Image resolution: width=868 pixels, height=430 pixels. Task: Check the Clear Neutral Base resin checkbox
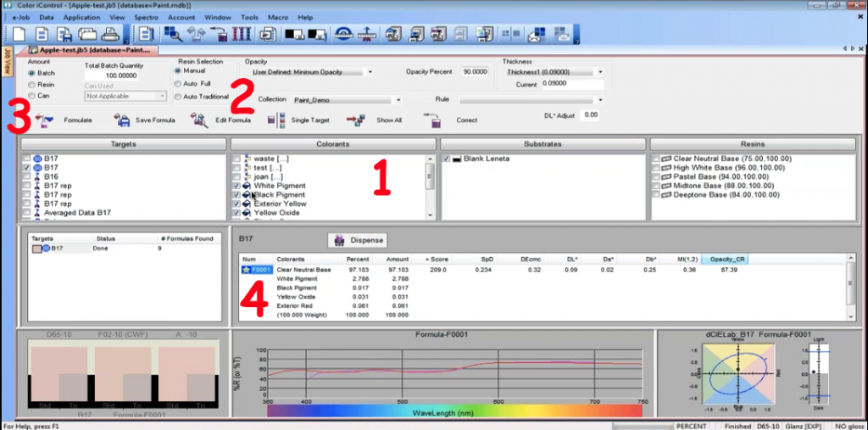coord(656,159)
